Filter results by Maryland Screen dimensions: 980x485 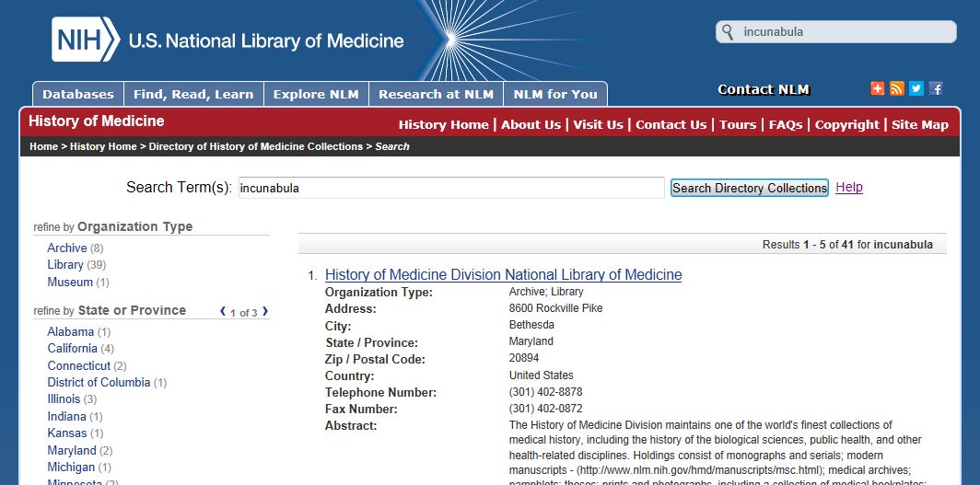(72, 451)
